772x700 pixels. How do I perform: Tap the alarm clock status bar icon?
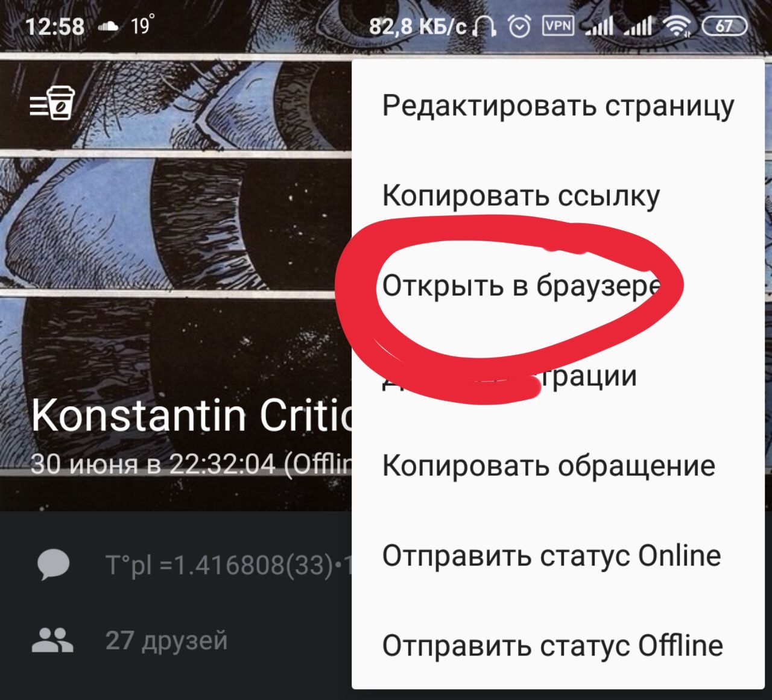pyautogui.click(x=519, y=26)
